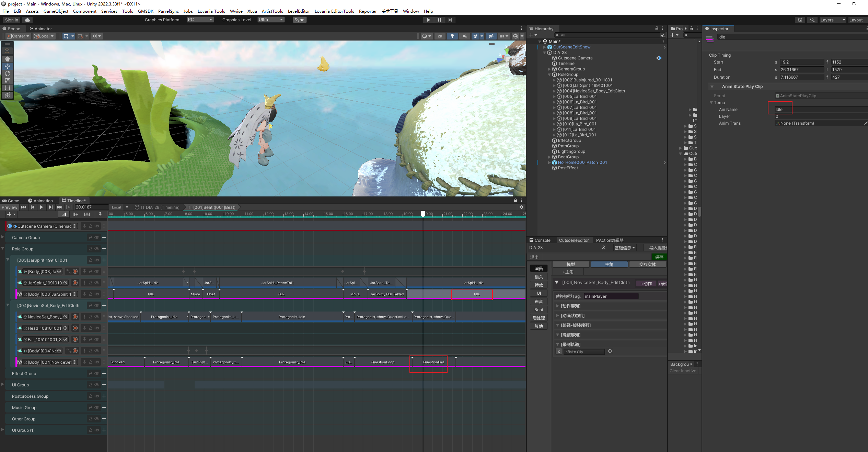Select the Hand view tool in Scene
The height and width of the screenshot is (452, 868).
click(x=7, y=59)
